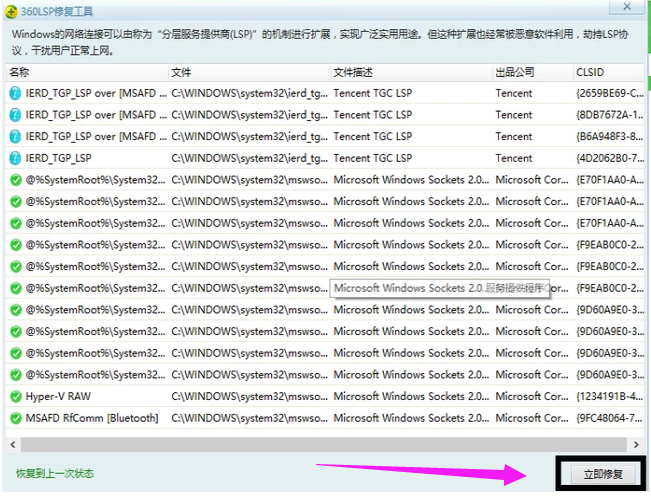651x496 pixels.
Task: Click the green check icon for Hyper-V RAW
Action: [15, 396]
